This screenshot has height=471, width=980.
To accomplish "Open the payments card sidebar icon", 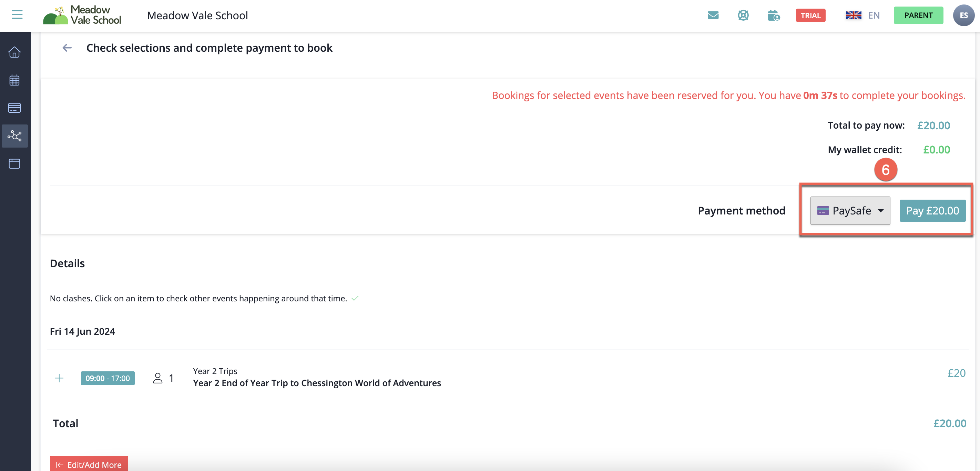I will pos(14,108).
